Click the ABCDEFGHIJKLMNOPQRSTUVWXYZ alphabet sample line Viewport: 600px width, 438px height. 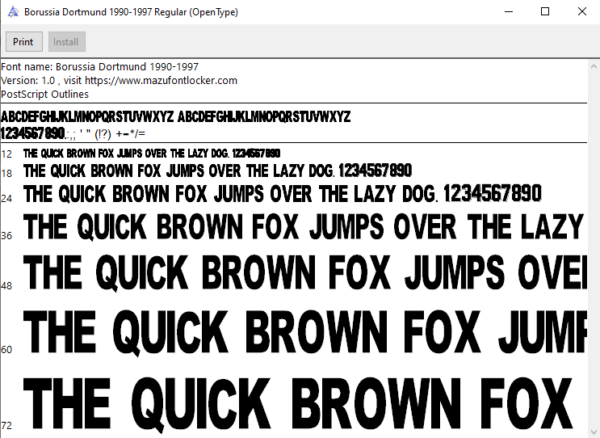176,117
